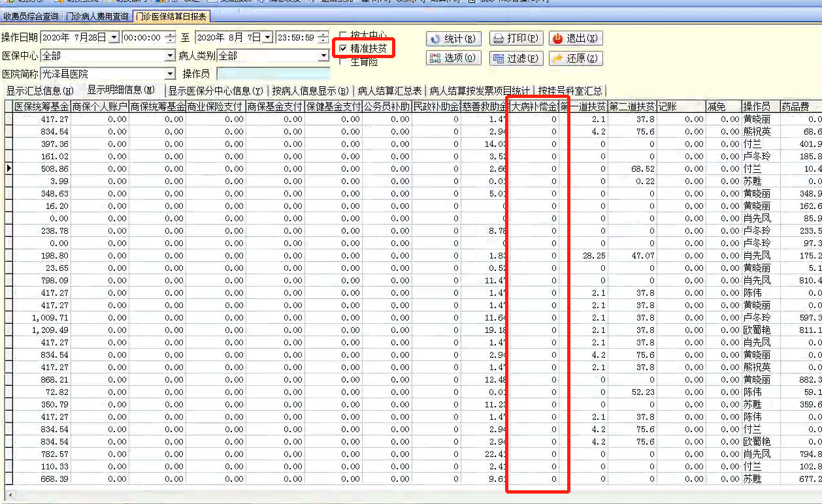
Task: Open the 显示明细信息(M) tab
Action: 122,90
